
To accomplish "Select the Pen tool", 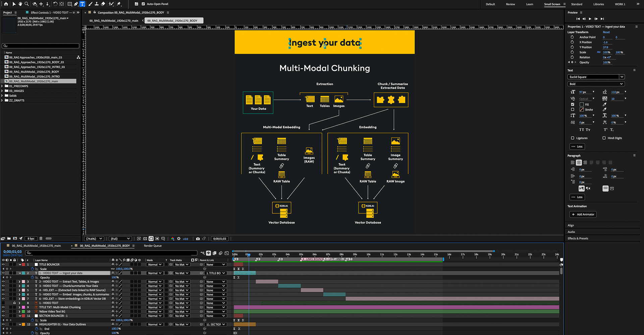I will coord(76,4).
